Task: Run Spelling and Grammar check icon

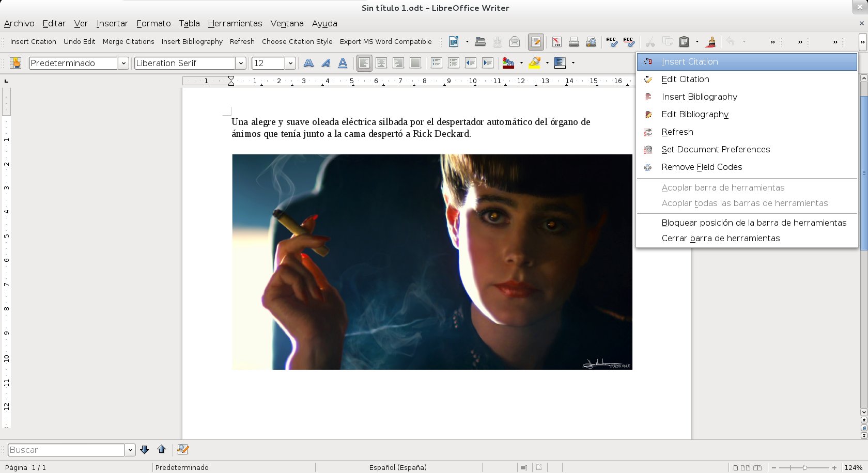Action: coord(612,42)
